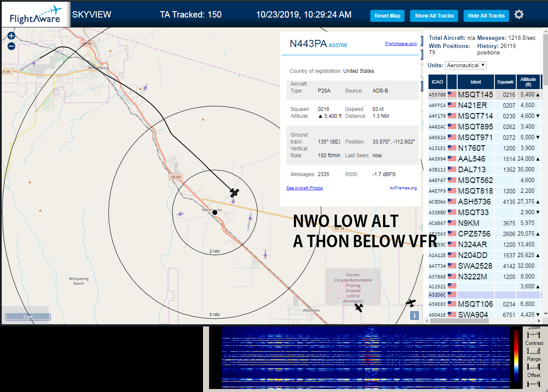
Task: Sort table by Ident column header
Action: click(x=476, y=81)
